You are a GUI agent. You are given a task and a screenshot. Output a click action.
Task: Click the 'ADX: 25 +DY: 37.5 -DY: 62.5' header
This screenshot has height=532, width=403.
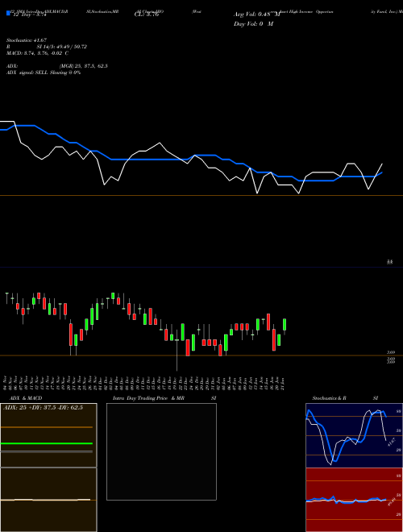click(43, 408)
